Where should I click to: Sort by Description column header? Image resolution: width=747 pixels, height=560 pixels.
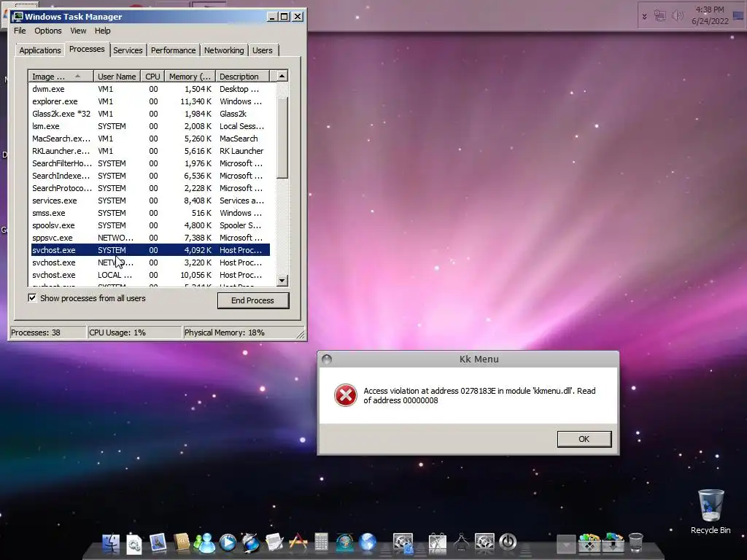242,77
